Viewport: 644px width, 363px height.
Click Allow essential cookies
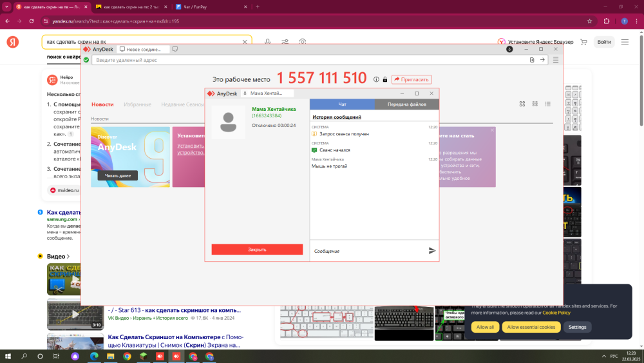(531, 327)
